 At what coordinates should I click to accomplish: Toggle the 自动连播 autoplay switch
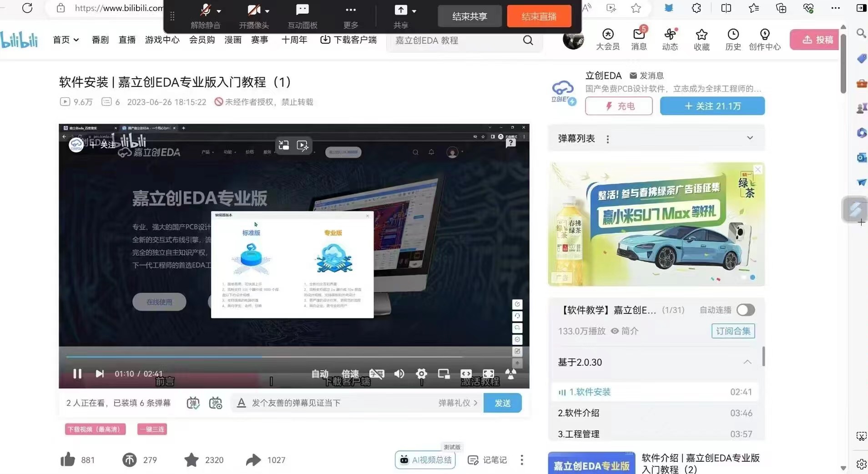(x=745, y=310)
